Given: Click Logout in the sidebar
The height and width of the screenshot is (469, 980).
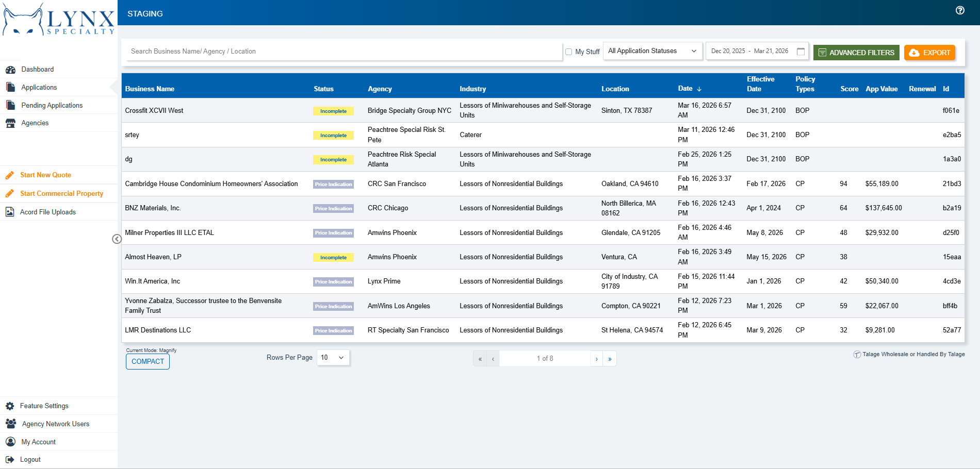Looking at the screenshot, I should point(30,460).
